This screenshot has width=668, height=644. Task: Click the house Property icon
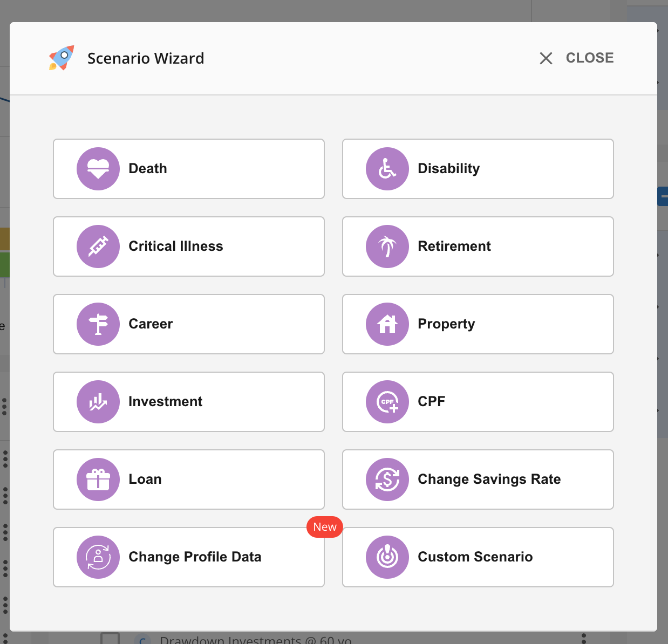click(387, 324)
